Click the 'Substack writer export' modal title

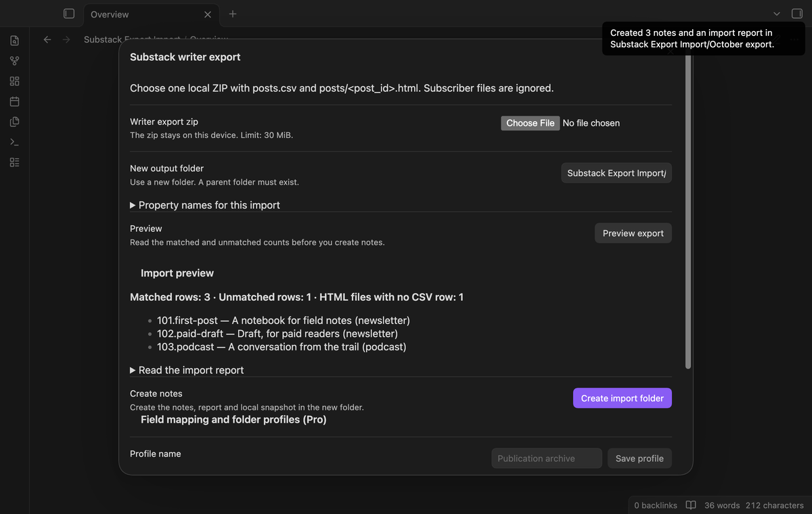(185, 57)
